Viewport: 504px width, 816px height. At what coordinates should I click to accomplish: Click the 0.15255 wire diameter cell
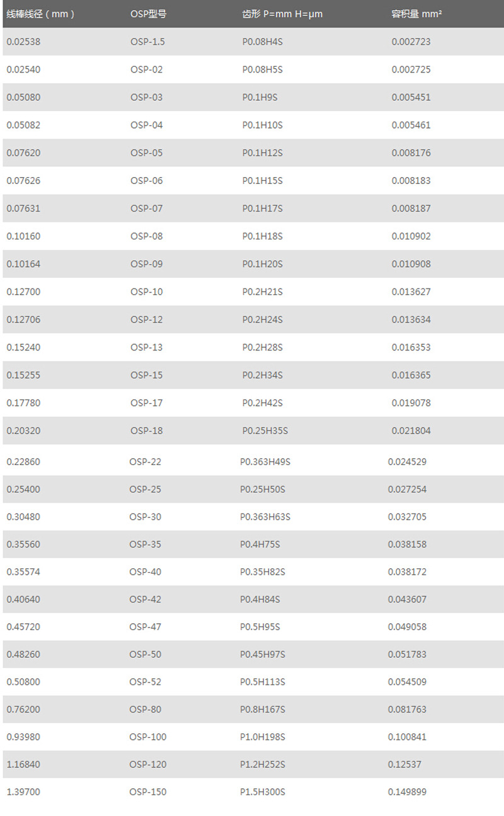[x=23, y=375]
